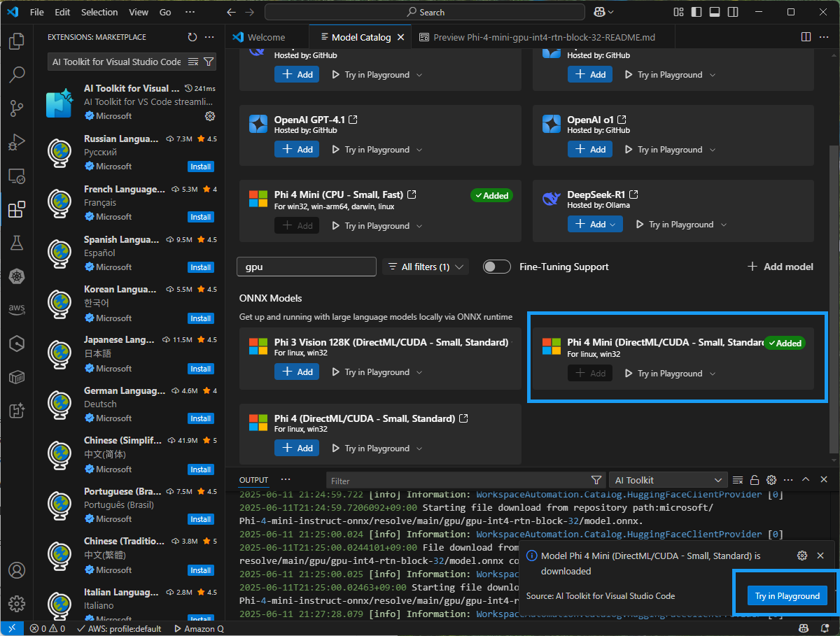The width and height of the screenshot is (840, 636).
Task: Open AWS: profile:default in status bar
Action: (118, 628)
